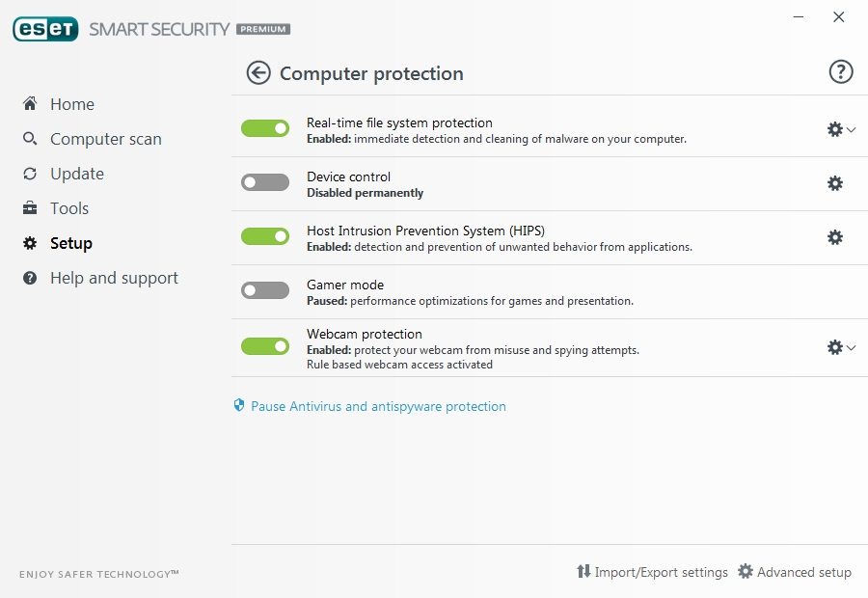Open the Tools sidebar section

pyautogui.click(x=68, y=208)
